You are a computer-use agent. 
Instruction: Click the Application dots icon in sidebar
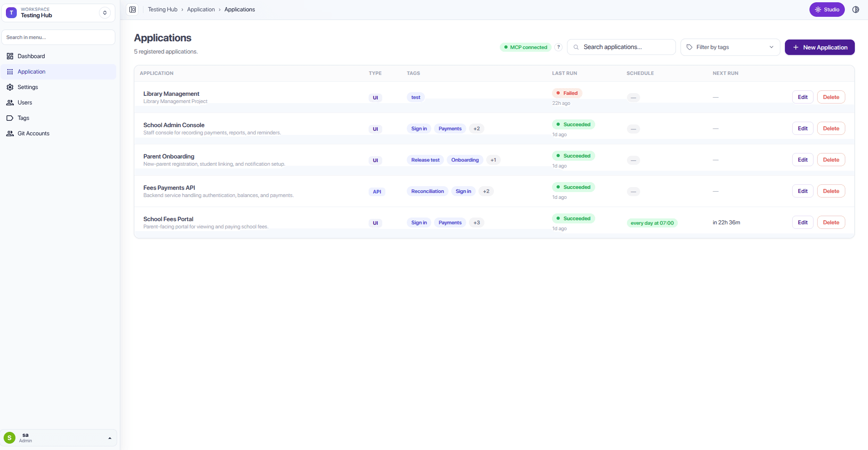[10, 72]
